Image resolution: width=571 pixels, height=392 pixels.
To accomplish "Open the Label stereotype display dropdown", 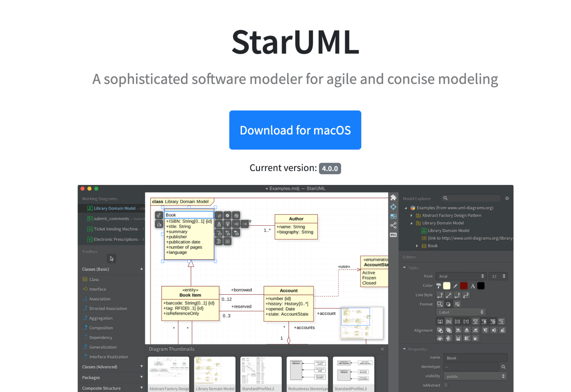I will 461,312.
